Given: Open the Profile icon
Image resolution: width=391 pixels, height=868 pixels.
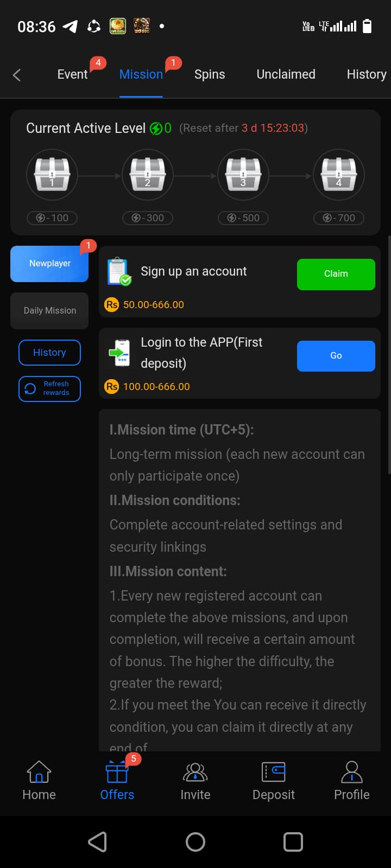Looking at the screenshot, I should [352, 773].
